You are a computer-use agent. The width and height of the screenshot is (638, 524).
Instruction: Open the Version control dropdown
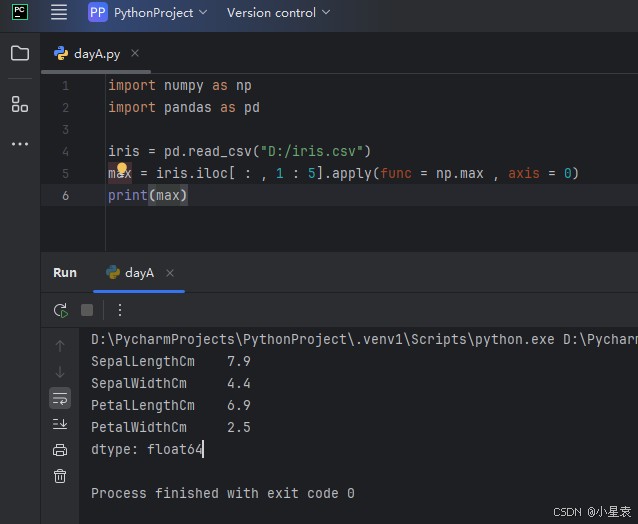[278, 13]
